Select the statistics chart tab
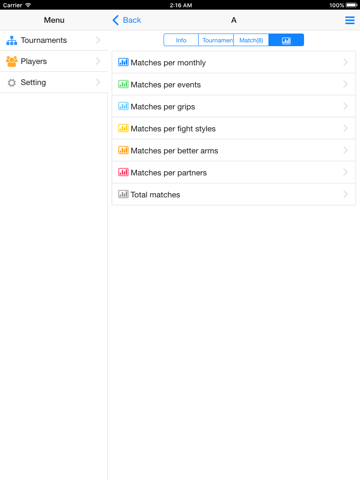The height and width of the screenshot is (480, 360). tap(286, 40)
